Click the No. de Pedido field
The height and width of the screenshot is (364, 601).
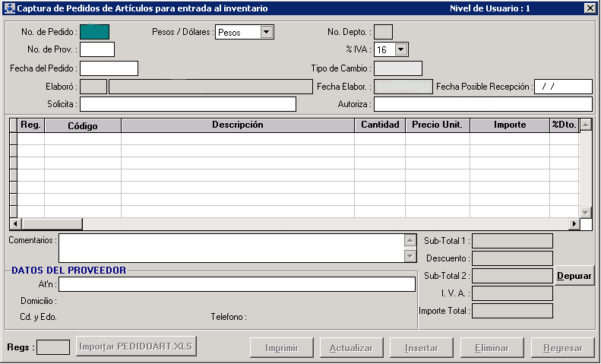[x=94, y=32]
